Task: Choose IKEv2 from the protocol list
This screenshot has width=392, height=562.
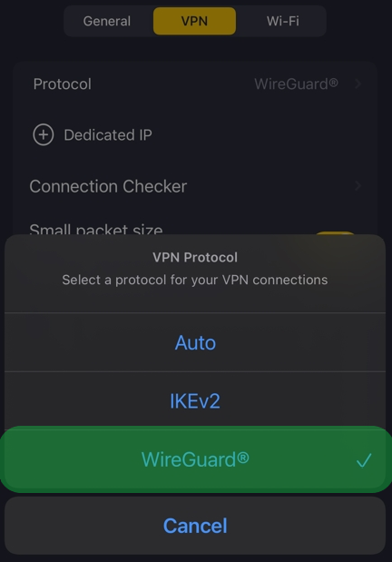Action: pyautogui.click(x=195, y=400)
